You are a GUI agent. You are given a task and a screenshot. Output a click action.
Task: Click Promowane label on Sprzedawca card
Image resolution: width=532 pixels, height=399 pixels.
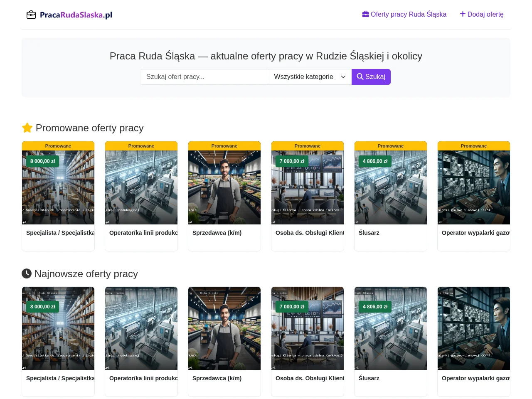(224, 146)
